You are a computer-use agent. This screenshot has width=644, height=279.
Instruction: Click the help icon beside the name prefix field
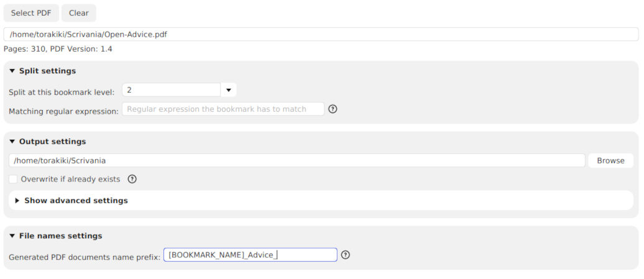coord(346,255)
